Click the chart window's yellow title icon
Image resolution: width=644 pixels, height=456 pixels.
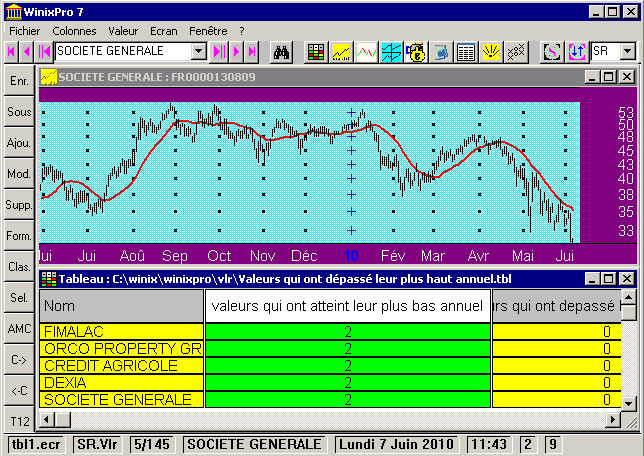48,77
